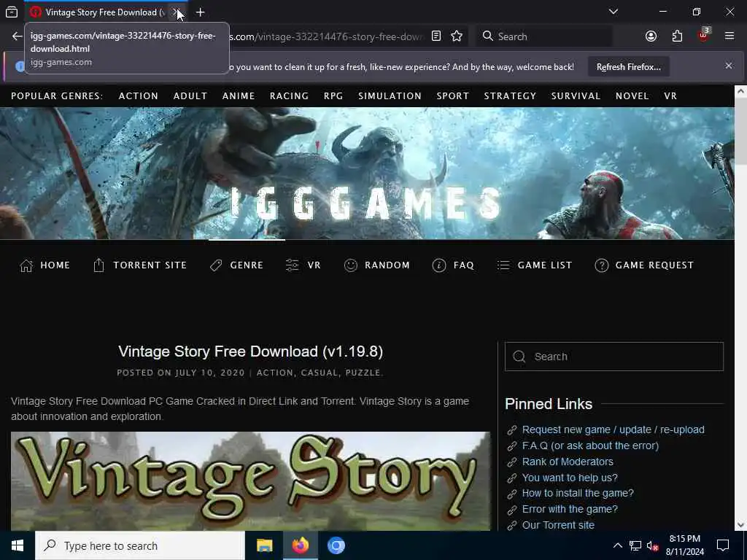Click the VR sliders icon
The image size is (747, 560).
point(292,265)
